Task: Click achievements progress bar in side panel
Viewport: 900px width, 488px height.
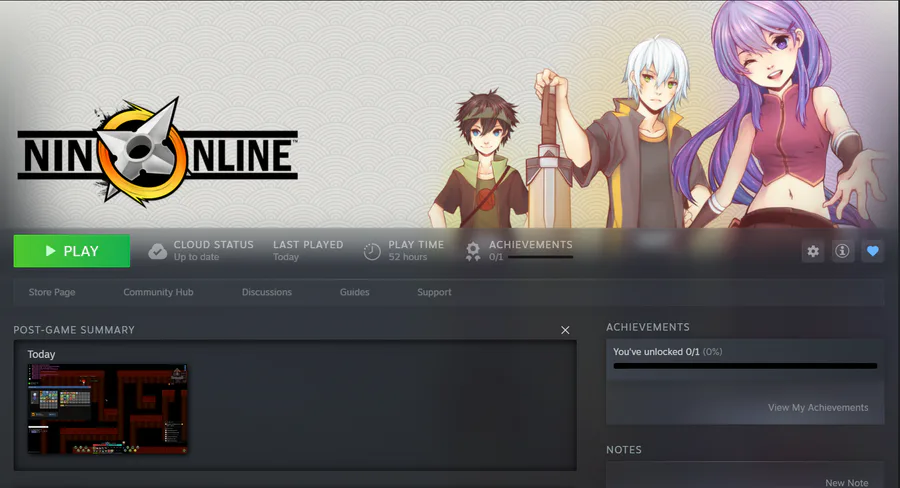Action: pyautogui.click(x=745, y=366)
